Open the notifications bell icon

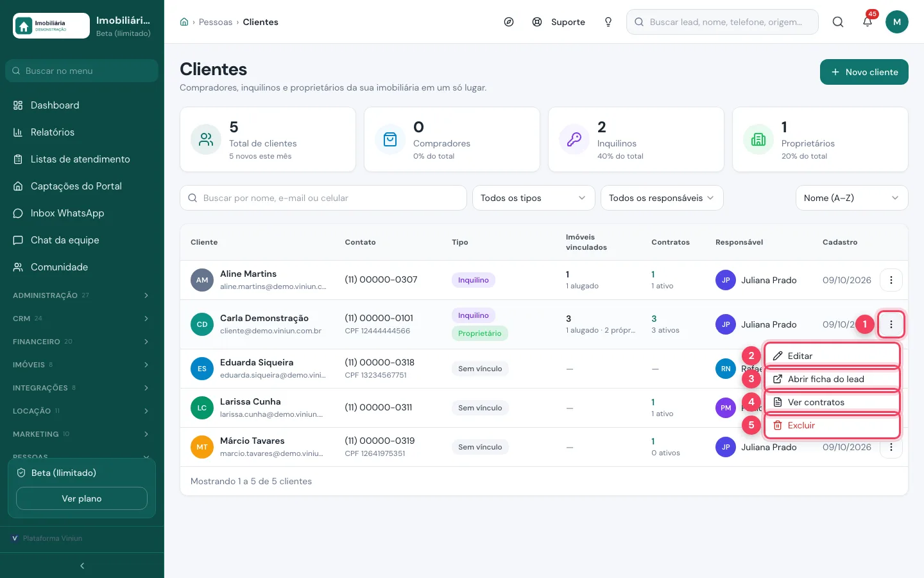pyautogui.click(x=868, y=22)
